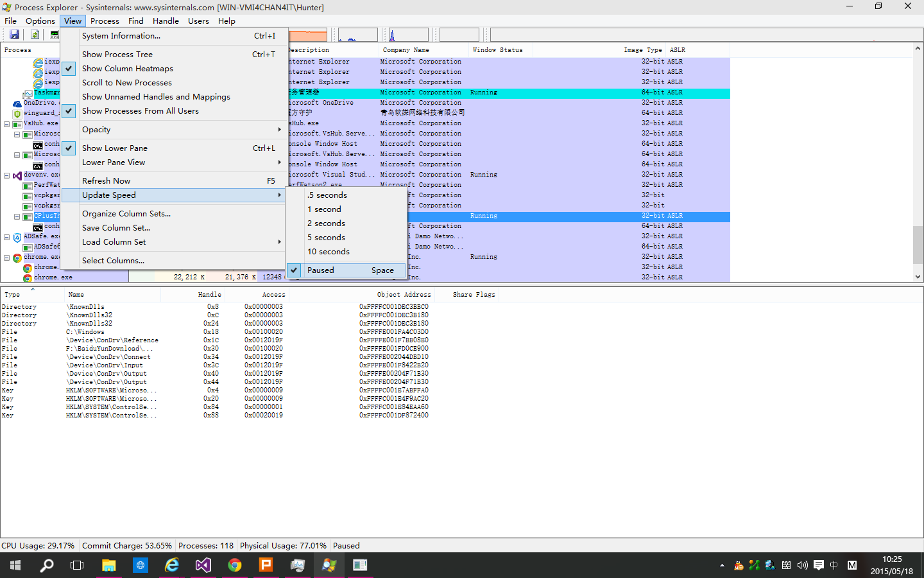The height and width of the screenshot is (578, 924).
Task: Open Task Manager taskbar icon
Action: coord(297,565)
